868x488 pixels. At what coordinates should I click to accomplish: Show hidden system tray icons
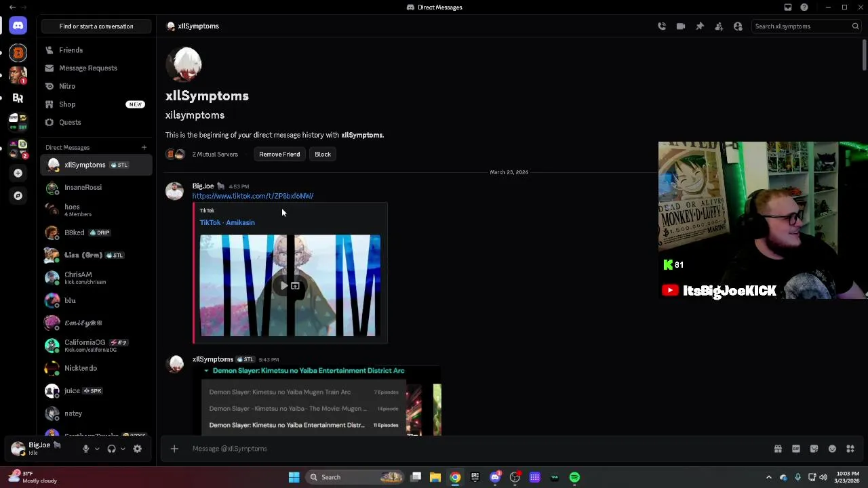point(768,477)
